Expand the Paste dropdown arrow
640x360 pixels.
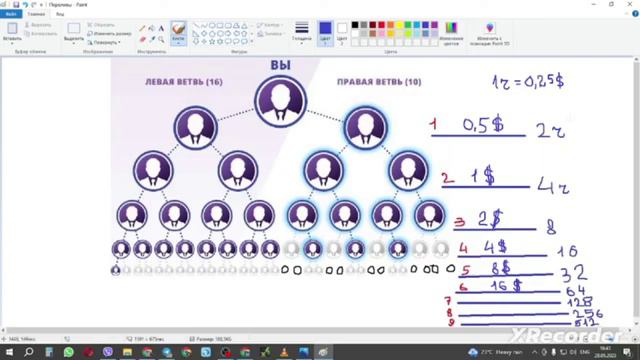click(12, 43)
